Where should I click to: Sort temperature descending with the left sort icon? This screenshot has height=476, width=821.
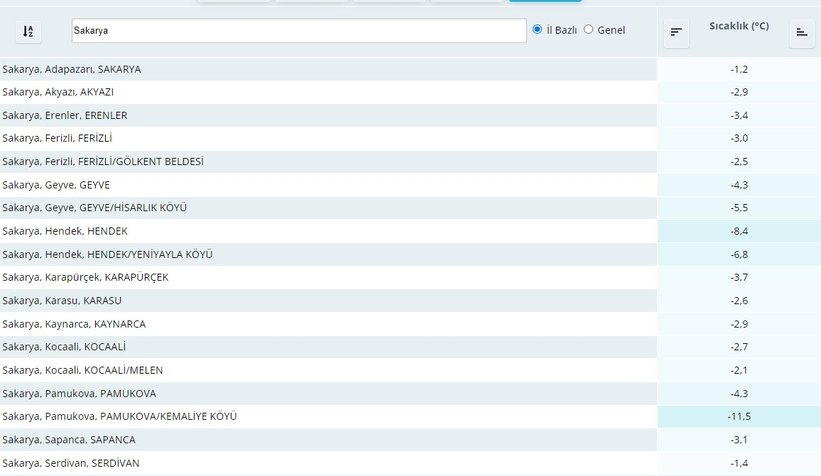(x=677, y=32)
